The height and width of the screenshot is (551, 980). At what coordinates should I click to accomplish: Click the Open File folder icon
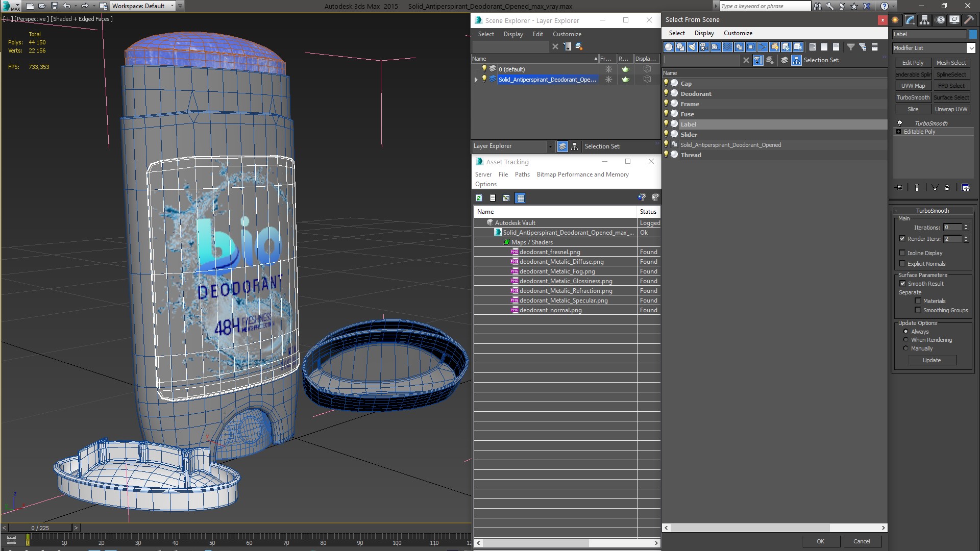click(42, 6)
